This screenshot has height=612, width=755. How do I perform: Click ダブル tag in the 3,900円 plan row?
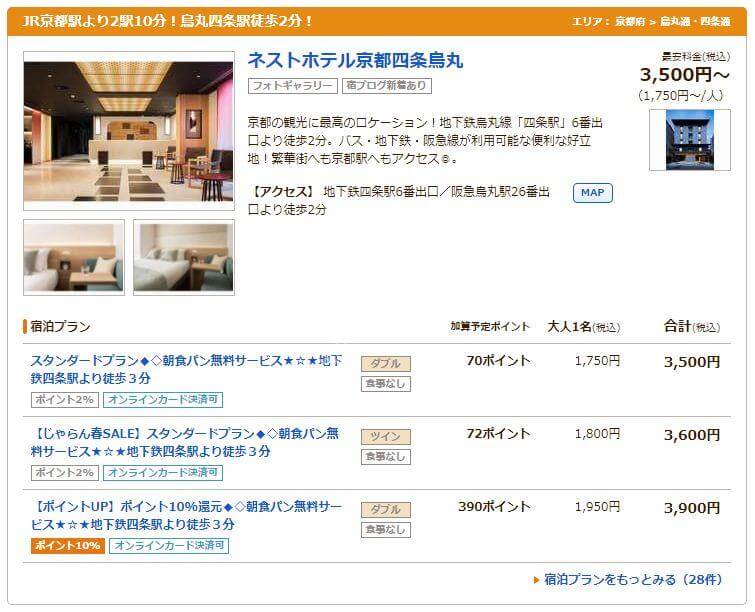point(386,509)
